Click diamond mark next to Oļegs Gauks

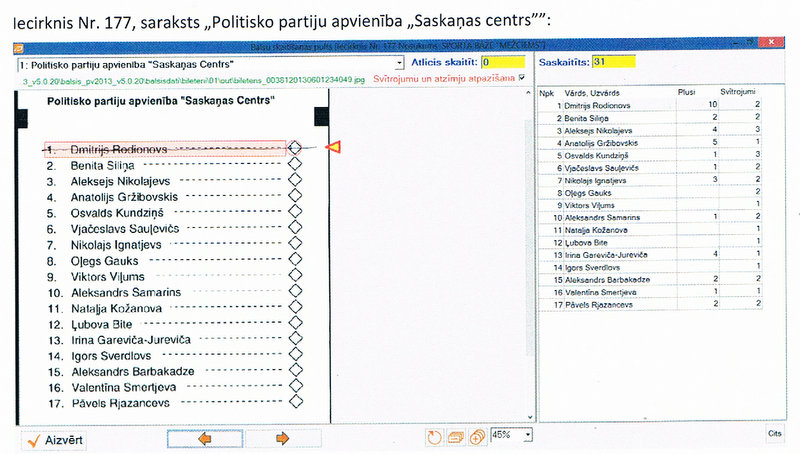295,259
